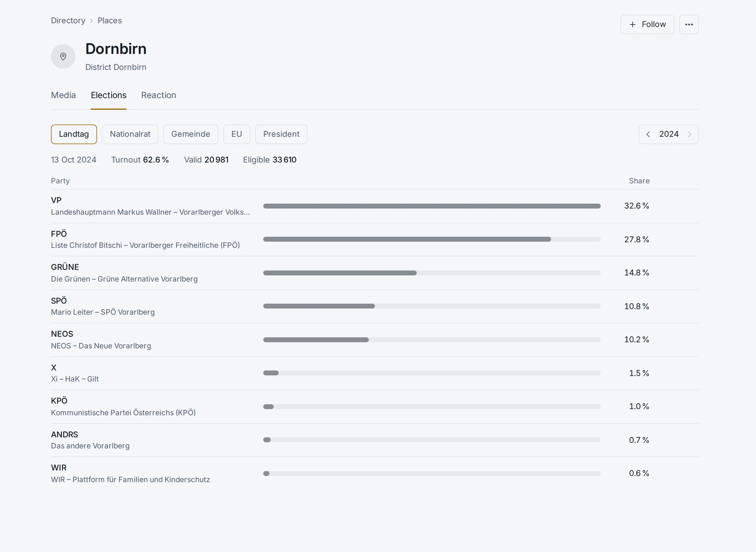Viewport: 756px width, 552px height.
Task: Click the Valid 20 981 statistic
Action: point(206,160)
